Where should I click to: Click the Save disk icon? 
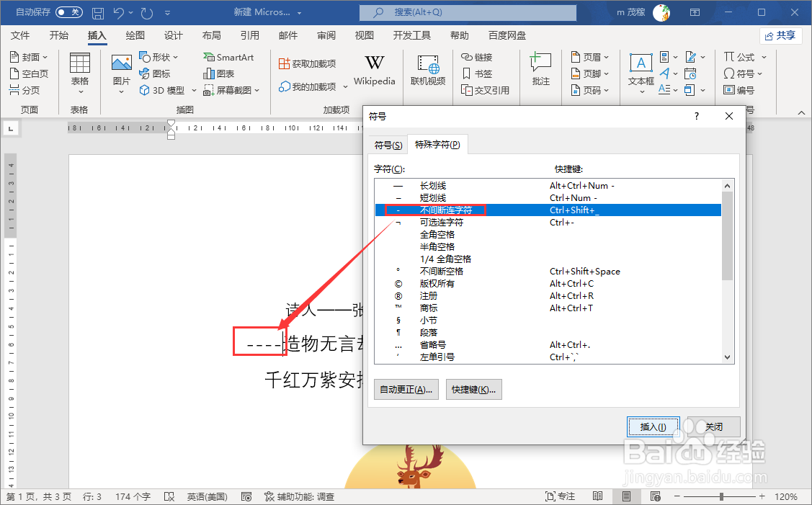97,13
